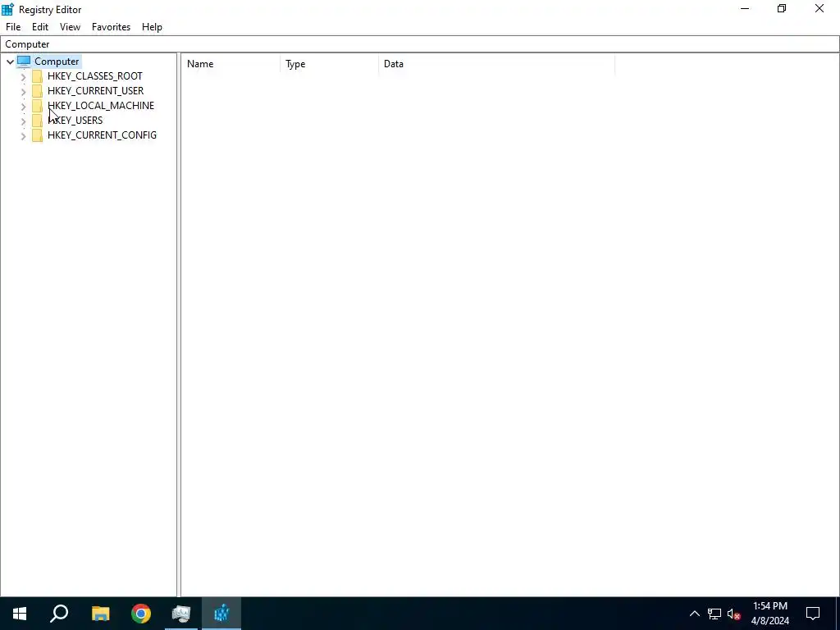
Task: Select the HKEY_CURRENT_CONFIG label
Action: coord(102,135)
